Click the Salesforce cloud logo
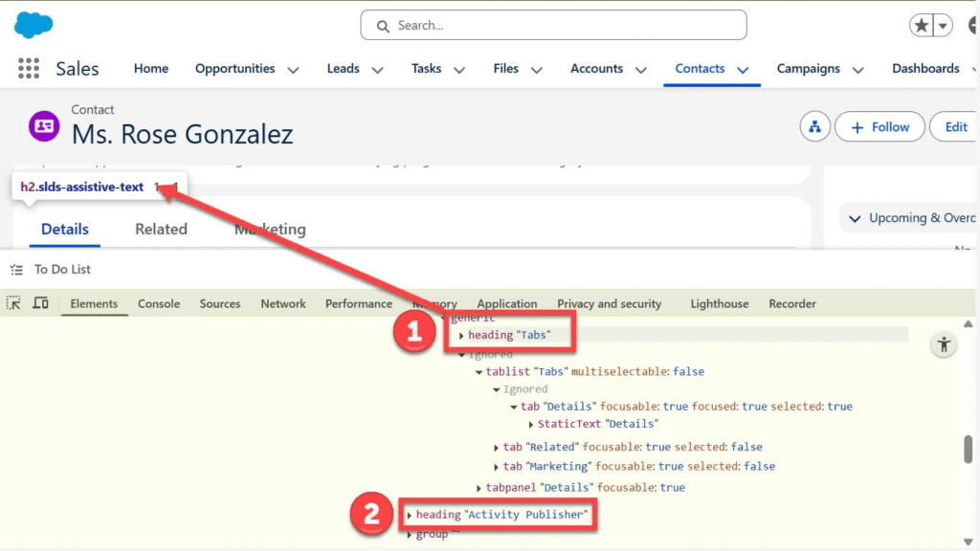Viewport: 980px width, 551px height. [x=33, y=24]
